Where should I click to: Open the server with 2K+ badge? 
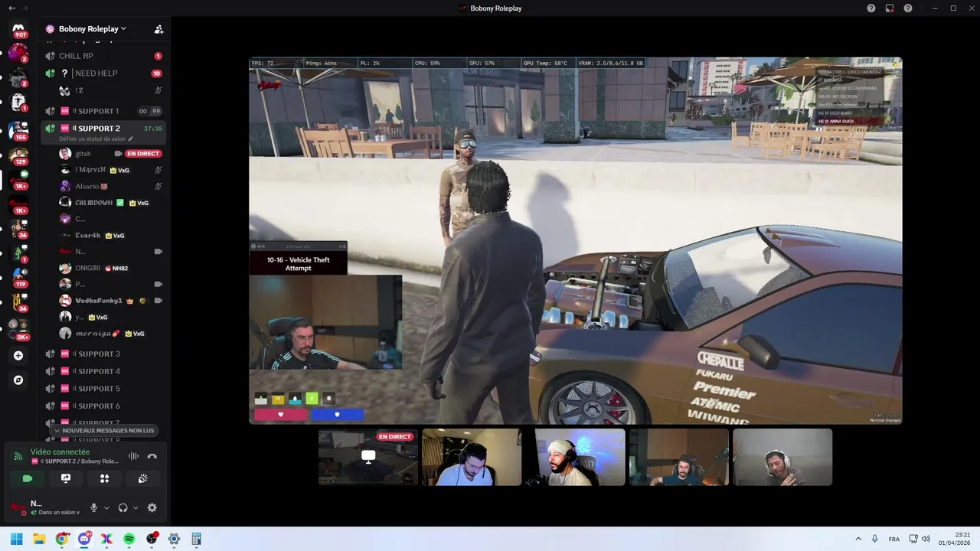pyautogui.click(x=18, y=329)
